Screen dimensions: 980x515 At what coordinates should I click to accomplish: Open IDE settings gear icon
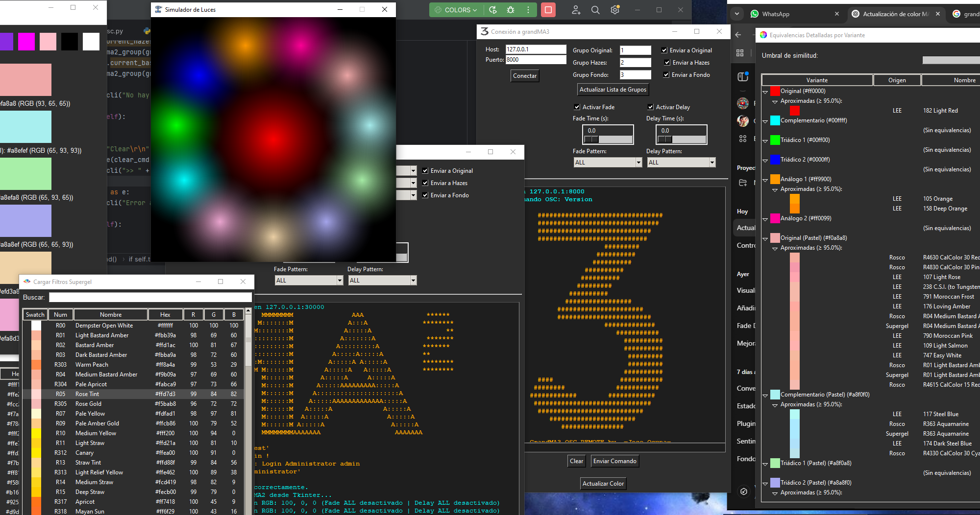[x=615, y=10]
